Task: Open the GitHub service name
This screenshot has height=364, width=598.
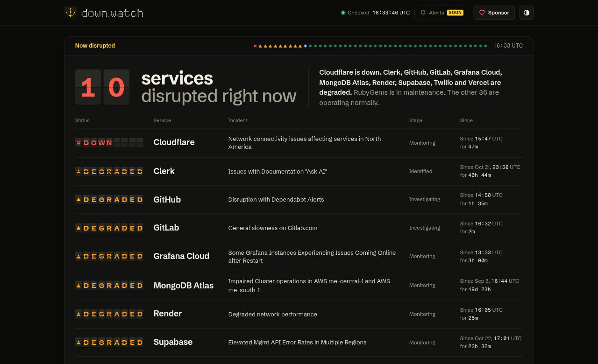Action: 167,199
